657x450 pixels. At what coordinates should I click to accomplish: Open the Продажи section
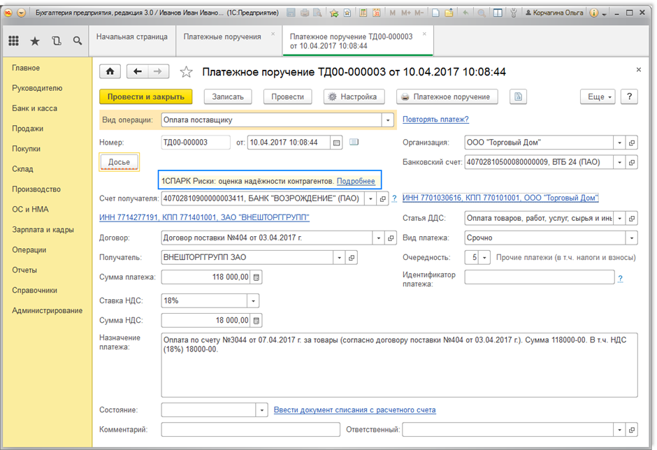tap(28, 129)
